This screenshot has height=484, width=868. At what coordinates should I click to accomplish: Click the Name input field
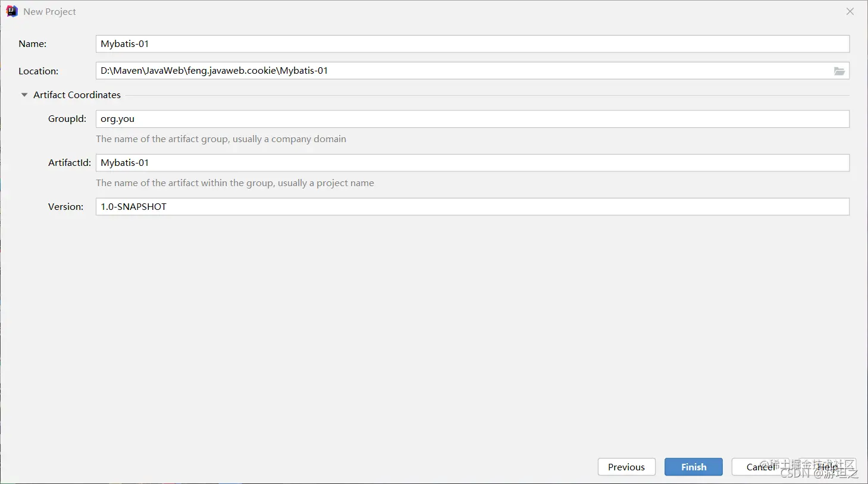[472, 44]
